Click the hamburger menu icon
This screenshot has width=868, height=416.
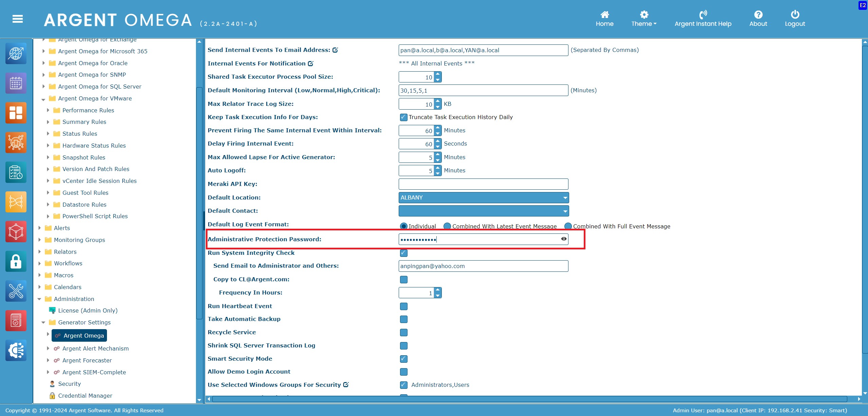pyautogui.click(x=18, y=19)
